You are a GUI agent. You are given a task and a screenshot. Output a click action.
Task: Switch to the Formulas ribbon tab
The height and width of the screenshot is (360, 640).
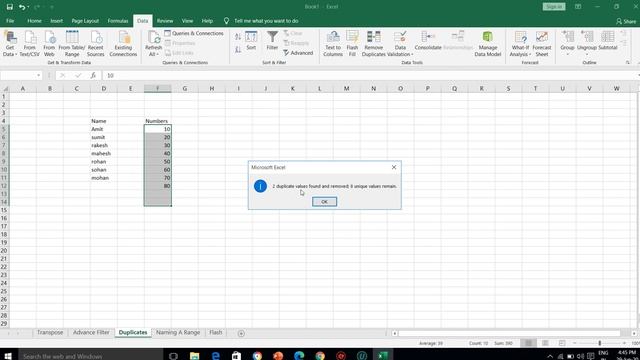pos(118,21)
